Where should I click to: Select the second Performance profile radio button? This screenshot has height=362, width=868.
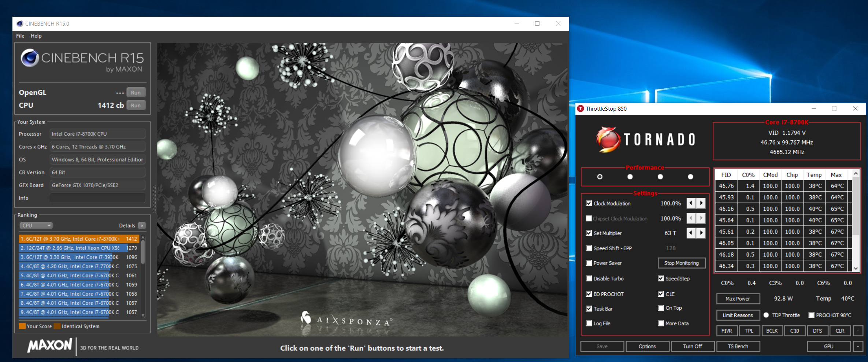[630, 177]
